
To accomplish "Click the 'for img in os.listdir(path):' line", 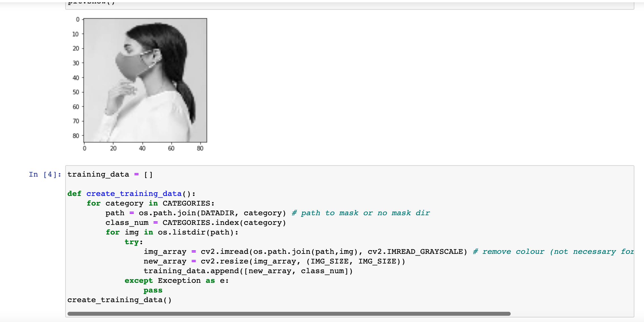I will pos(172,232).
